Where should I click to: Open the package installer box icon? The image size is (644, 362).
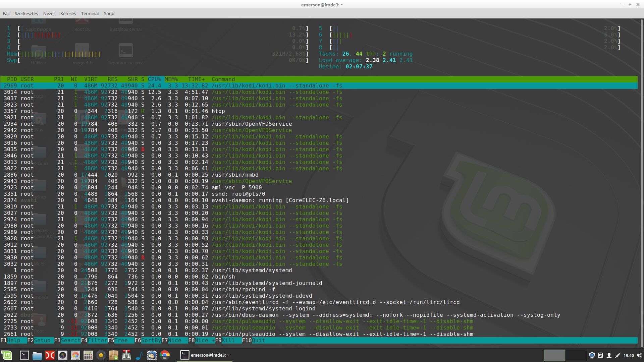pyautogui.click(x=113, y=355)
